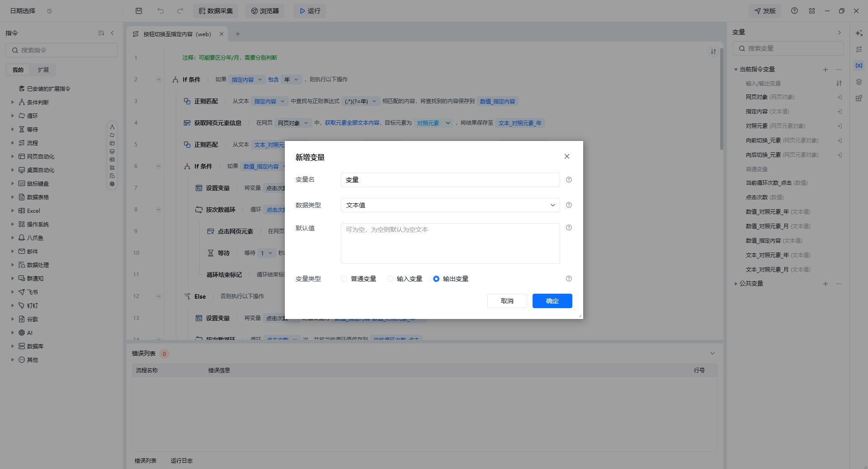The width and height of the screenshot is (868, 469).
Task: Select the 桌面自动化 monitor icon
Action: coord(22,170)
